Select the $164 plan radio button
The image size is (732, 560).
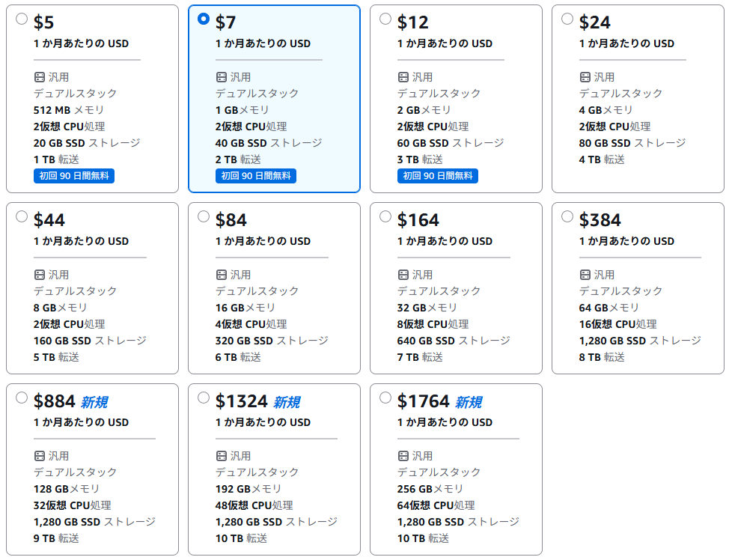coord(385,216)
